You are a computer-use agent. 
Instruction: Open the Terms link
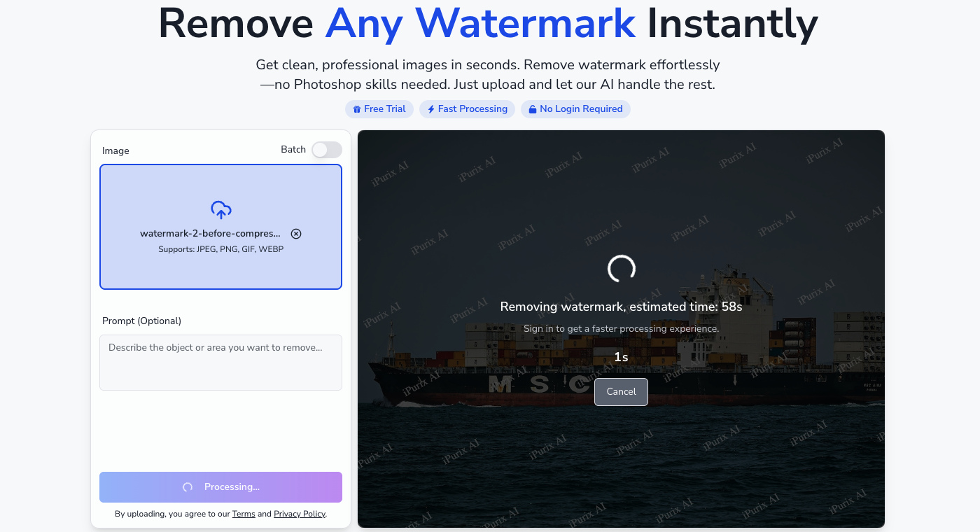point(244,514)
